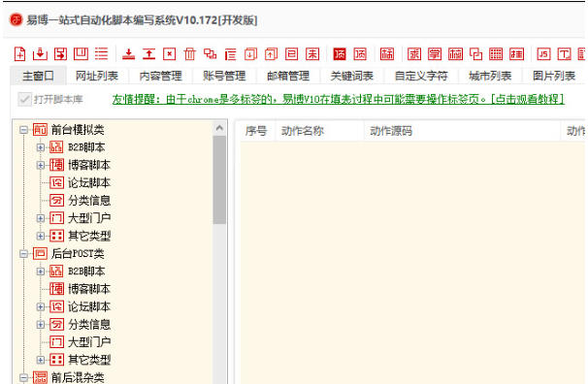Click the list view lines icon
This screenshot has width=588, height=384.
tap(101, 54)
